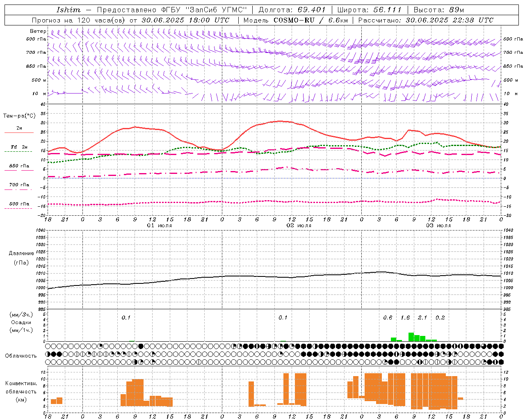Click the precipitation total "1.6"
This screenshot has height=420, width=525.
pos(405,318)
